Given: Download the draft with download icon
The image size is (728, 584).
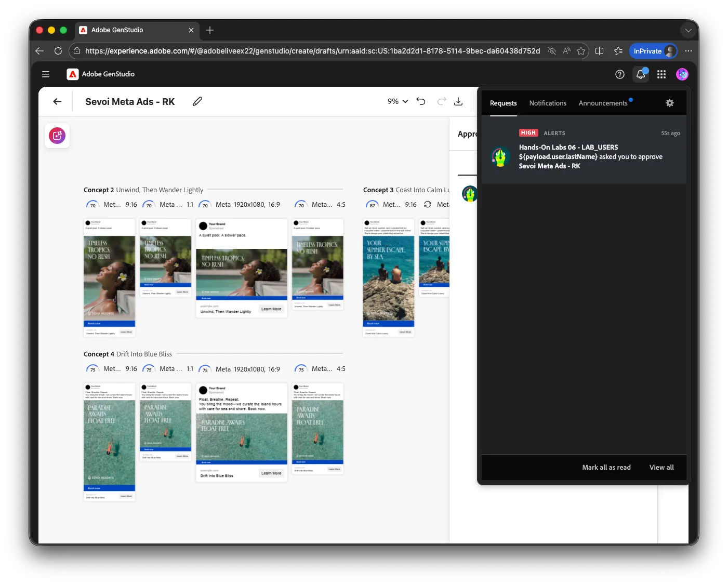Looking at the screenshot, I should (x=458, y=101).
